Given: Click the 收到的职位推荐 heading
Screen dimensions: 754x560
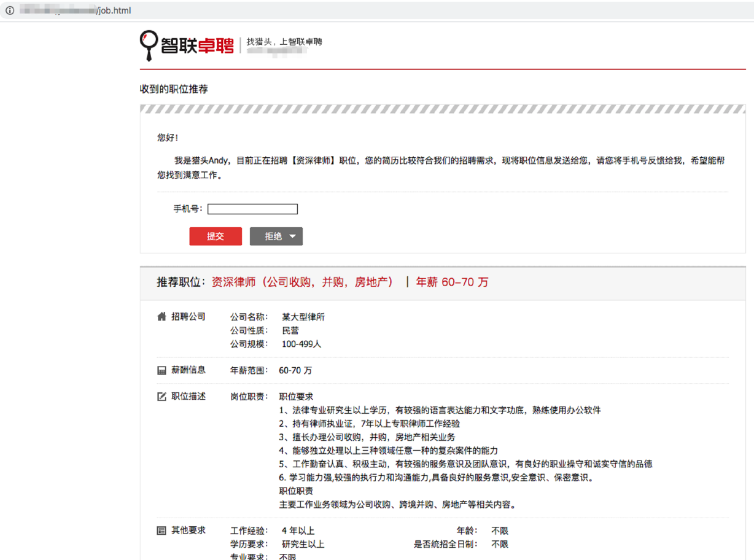Looking at the screenshot, I should click(174, 90).
